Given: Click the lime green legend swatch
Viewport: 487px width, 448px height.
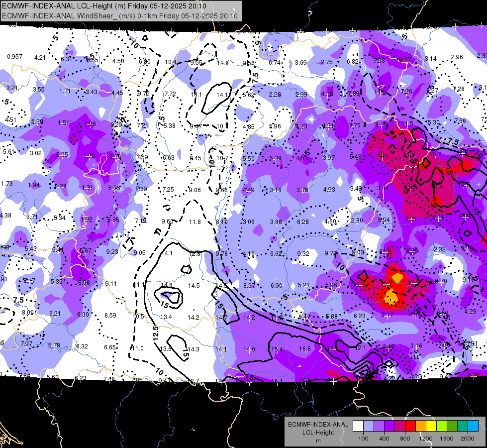Looking at the screenshot, I should (x=442, y=426).
